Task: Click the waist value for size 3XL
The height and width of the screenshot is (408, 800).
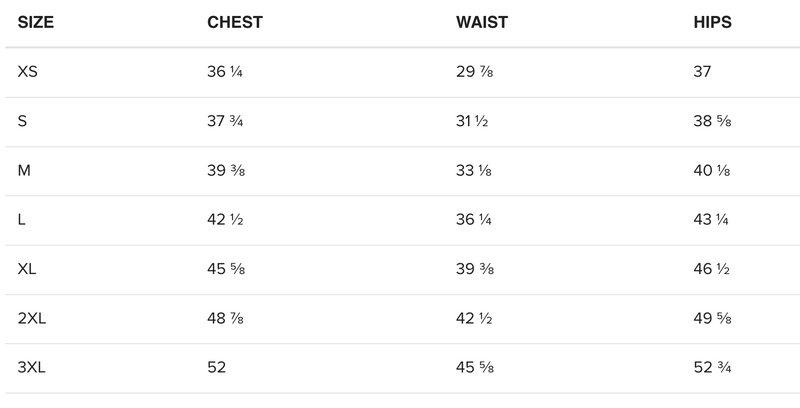Action: (474, 368)
